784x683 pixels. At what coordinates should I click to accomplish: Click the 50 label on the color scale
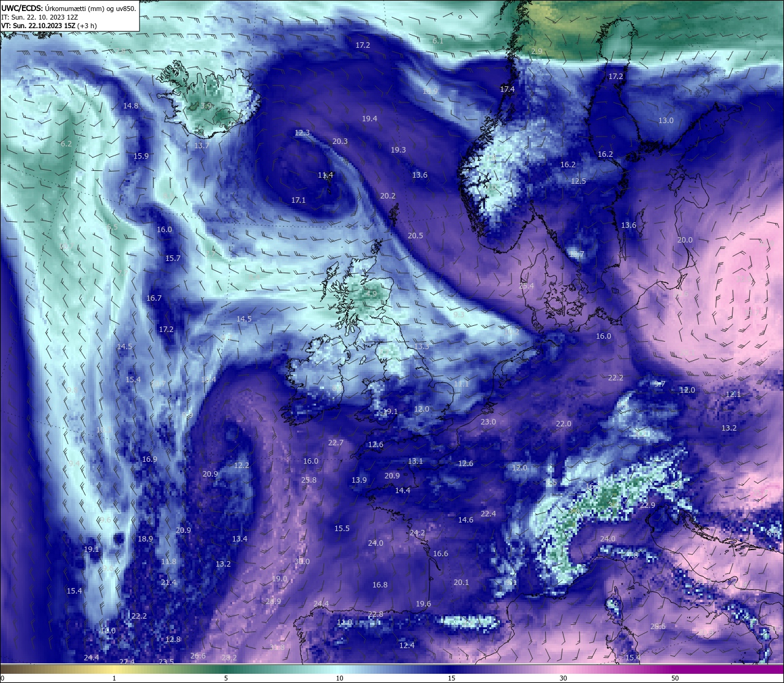(675, 678)
